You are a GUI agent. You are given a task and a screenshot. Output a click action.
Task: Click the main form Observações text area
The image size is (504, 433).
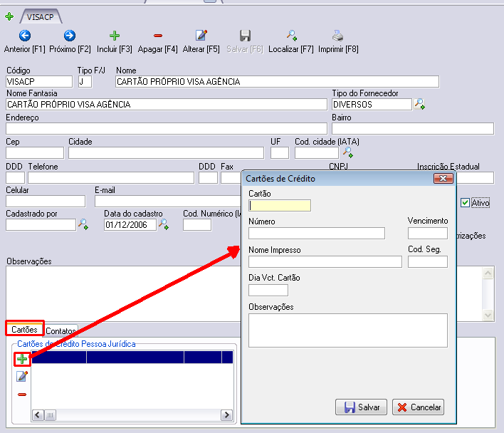tap(123, 293)
